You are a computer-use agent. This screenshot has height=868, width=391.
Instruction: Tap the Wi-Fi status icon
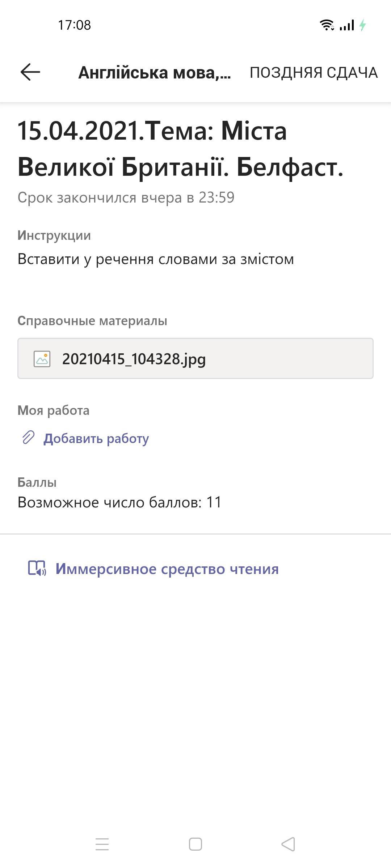pos(327,25)
